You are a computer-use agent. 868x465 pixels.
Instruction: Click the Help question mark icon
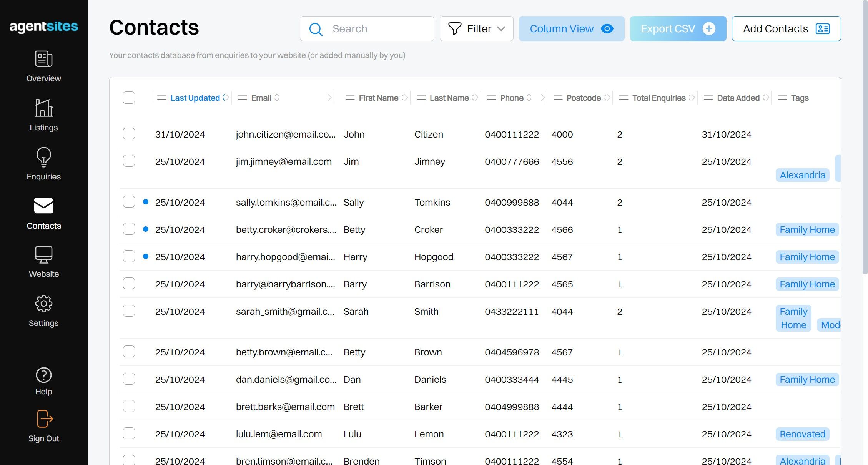click(43, 375)
